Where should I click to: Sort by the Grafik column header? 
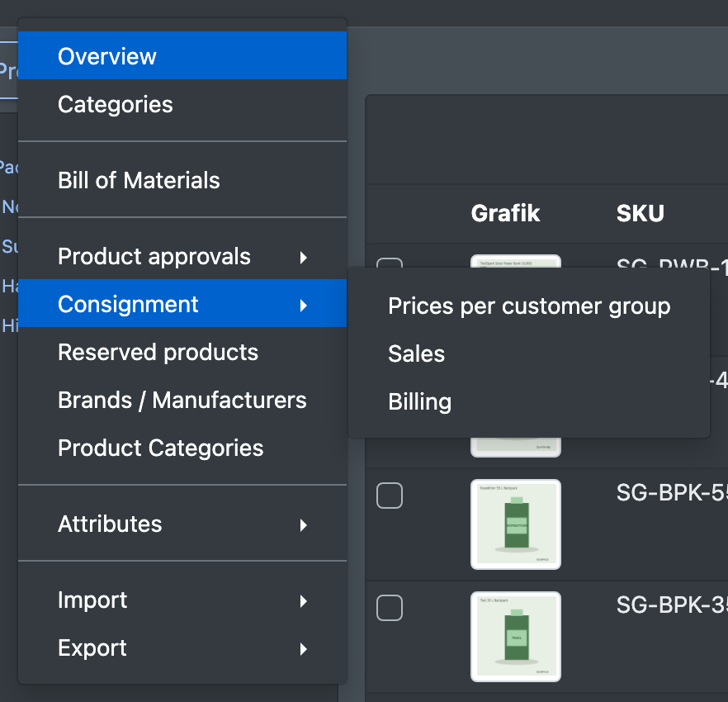pos(505,213)
